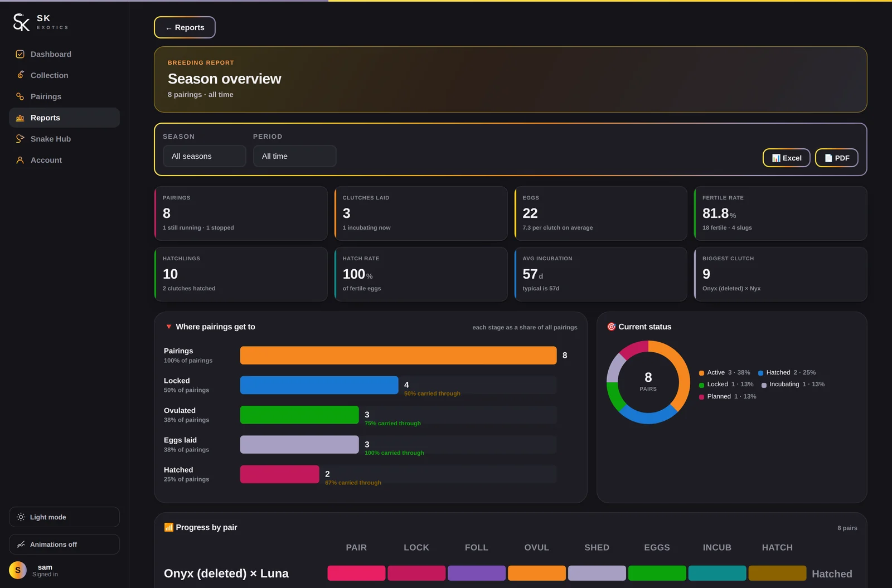Open the Account page
This screenshot has height=588, width=892.
64,160
